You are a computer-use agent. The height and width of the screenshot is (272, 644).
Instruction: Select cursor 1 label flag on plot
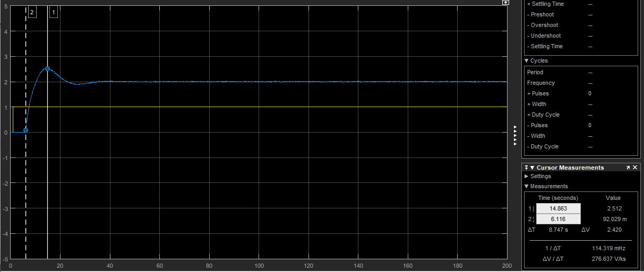(x=53, y=12)
